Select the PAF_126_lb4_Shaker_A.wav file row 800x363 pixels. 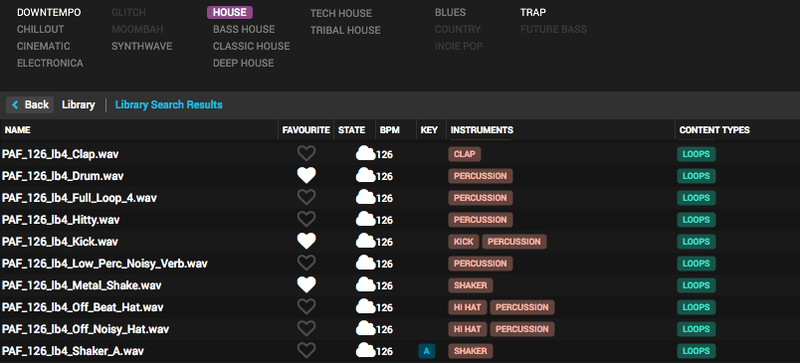point(400,351)
